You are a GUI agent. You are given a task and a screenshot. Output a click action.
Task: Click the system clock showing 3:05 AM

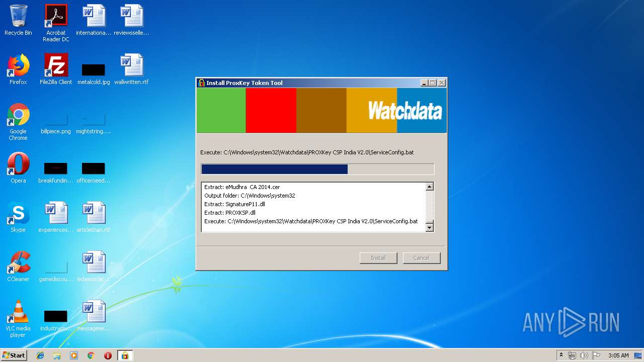point(618,355)
